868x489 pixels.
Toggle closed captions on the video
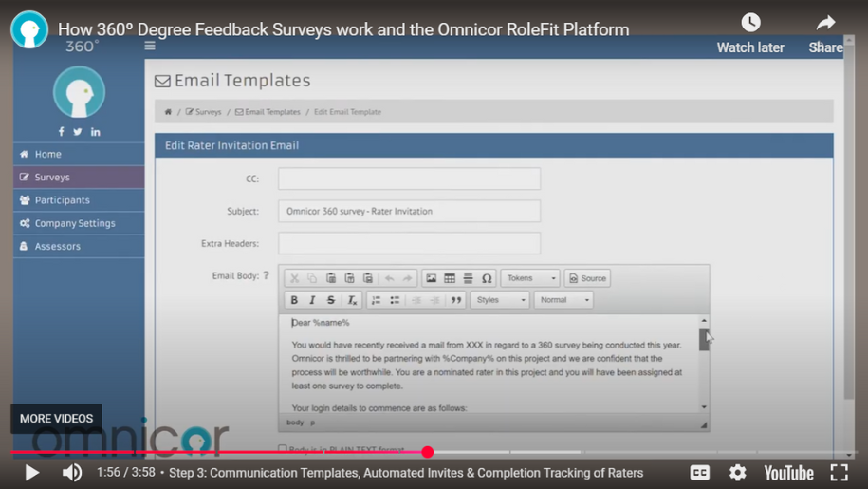tap(700, 472)
